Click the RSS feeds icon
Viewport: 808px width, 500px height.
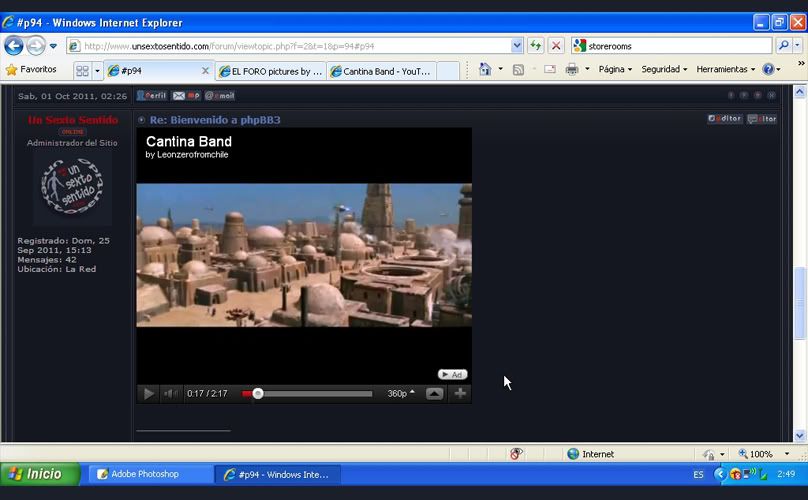pos(518,70)
